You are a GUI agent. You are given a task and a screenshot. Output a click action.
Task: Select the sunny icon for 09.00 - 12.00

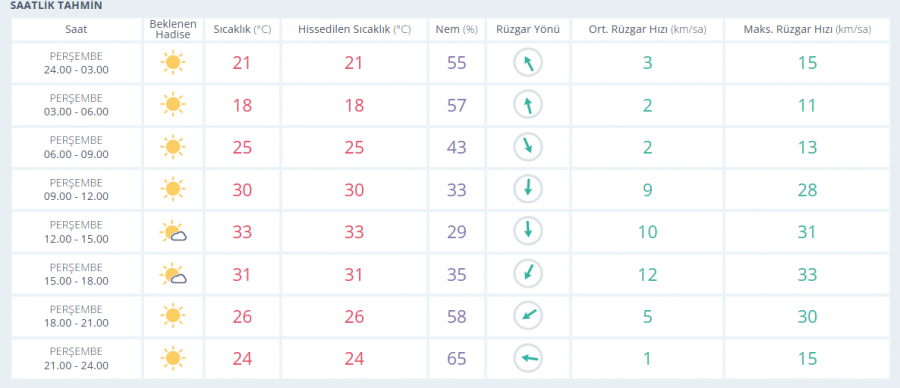point(173,189)
